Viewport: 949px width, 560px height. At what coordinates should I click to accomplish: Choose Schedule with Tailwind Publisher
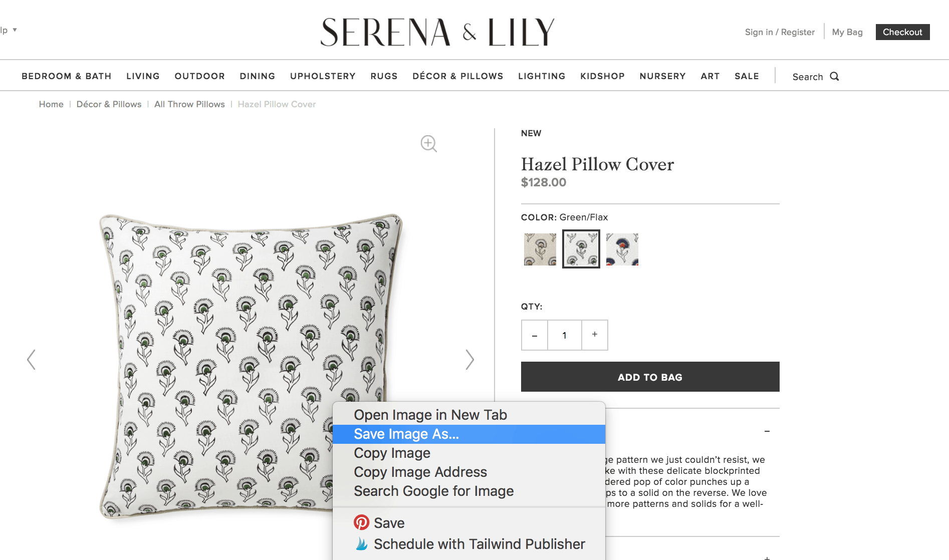coord(468,544)
